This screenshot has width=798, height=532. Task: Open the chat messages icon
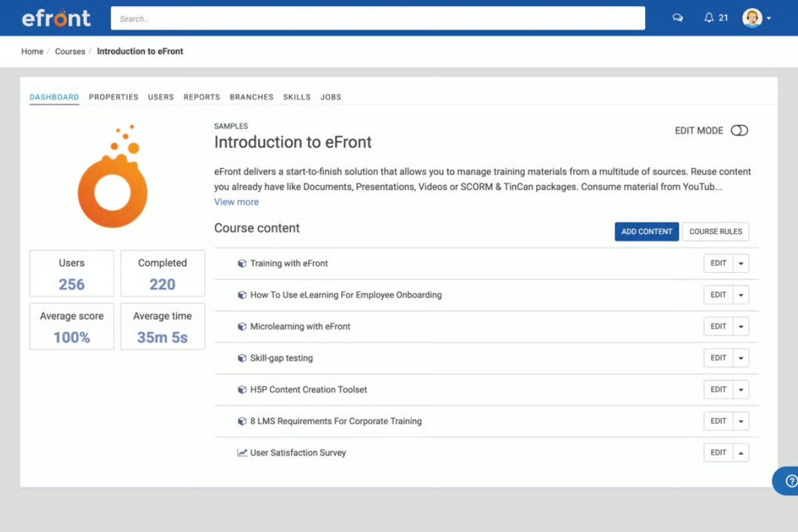678,18
